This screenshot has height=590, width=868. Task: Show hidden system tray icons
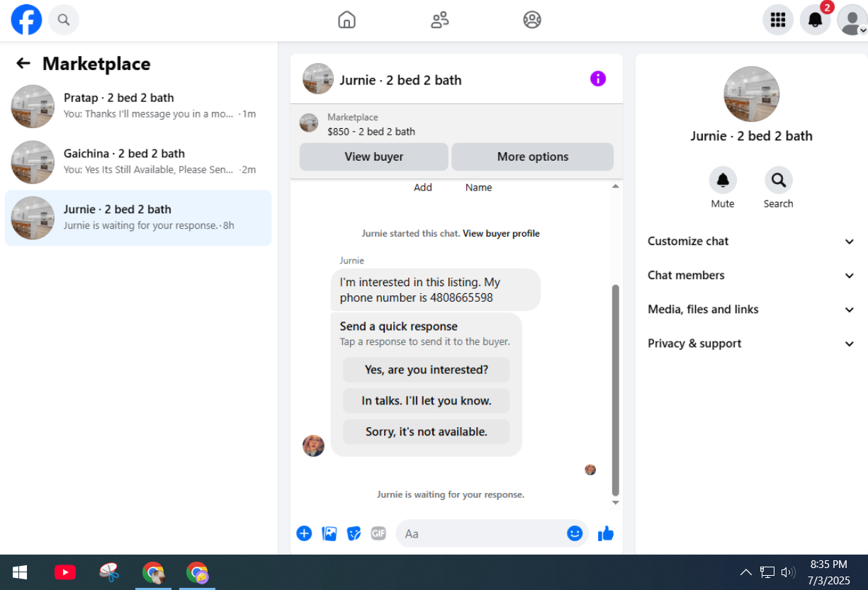click(x=745, y=572)
